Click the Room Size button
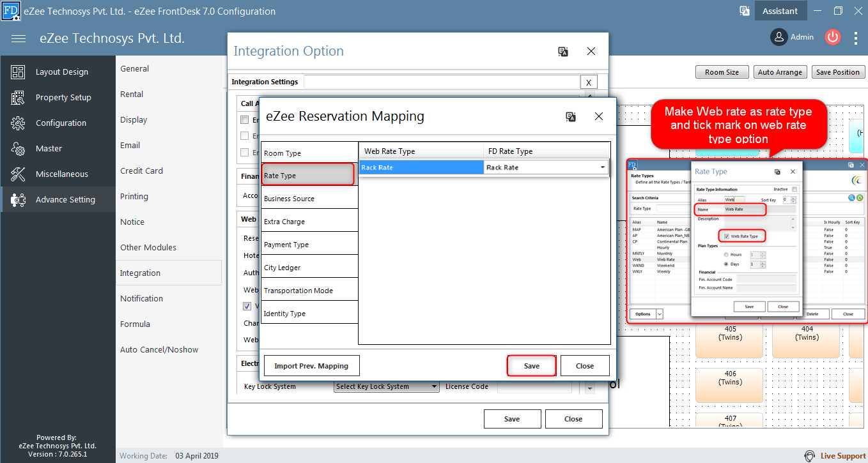This screenshot has height=463, width=868. point(722,72)
